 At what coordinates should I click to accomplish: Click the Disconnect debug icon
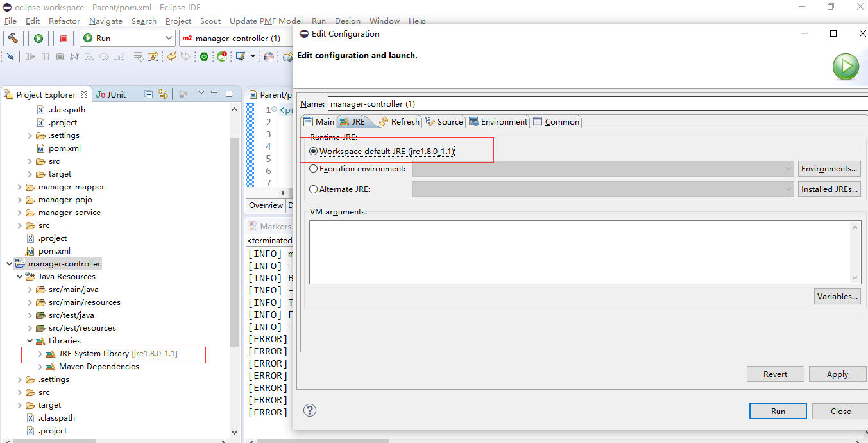click(x=74, y=56)
